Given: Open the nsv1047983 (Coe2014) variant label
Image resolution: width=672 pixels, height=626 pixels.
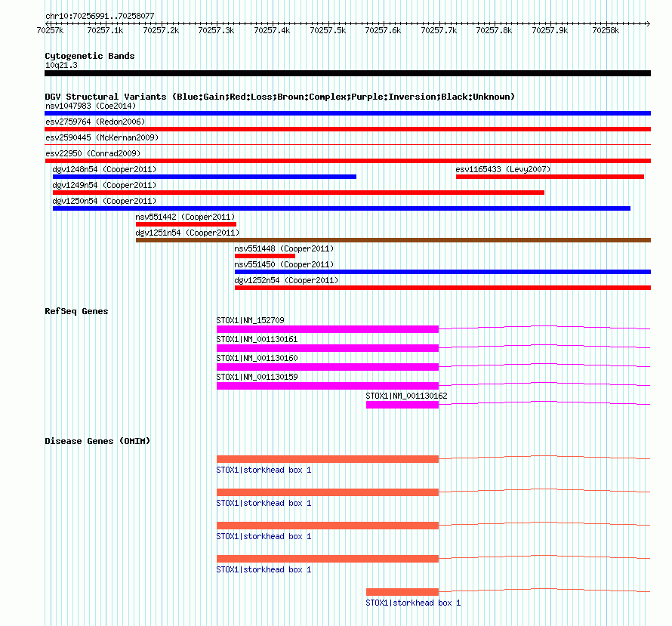Looking at the screenshot, I should click(91, 106).
